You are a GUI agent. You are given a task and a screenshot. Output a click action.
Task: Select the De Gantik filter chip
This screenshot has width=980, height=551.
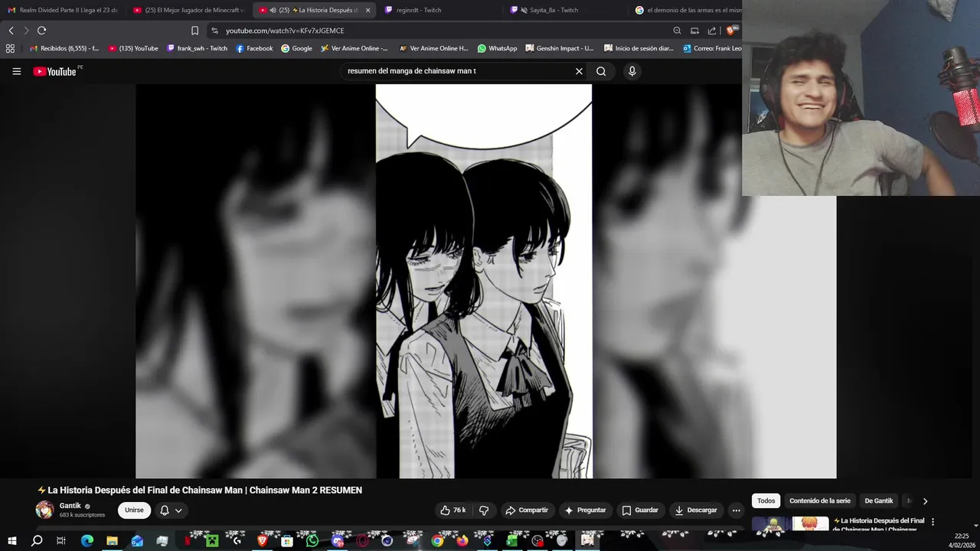point(878,501)
